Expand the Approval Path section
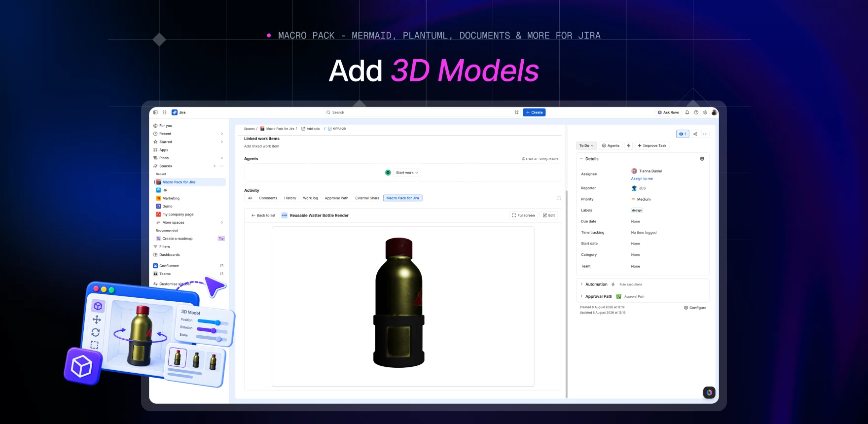The image size is (868, 424). tap(581, 296)
